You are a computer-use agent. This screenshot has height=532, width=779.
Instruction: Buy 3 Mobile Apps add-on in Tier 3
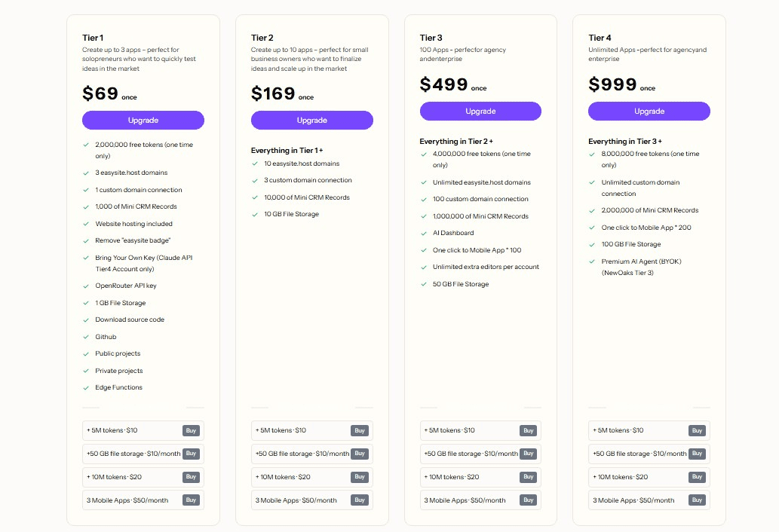528,500
